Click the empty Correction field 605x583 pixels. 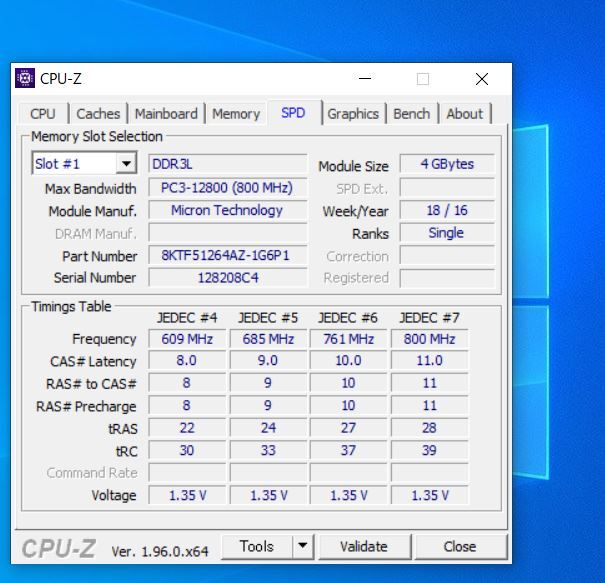[x=447, y=255]
